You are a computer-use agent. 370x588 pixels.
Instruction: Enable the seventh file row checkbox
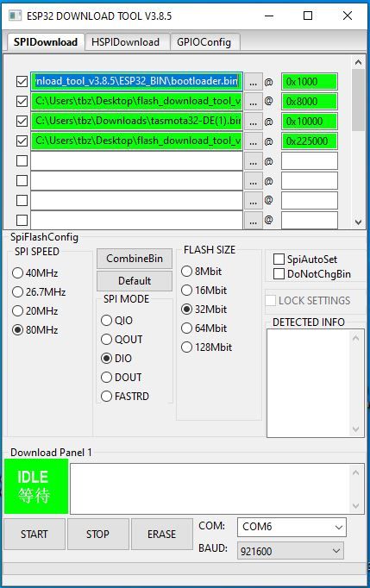coord(22,201)
